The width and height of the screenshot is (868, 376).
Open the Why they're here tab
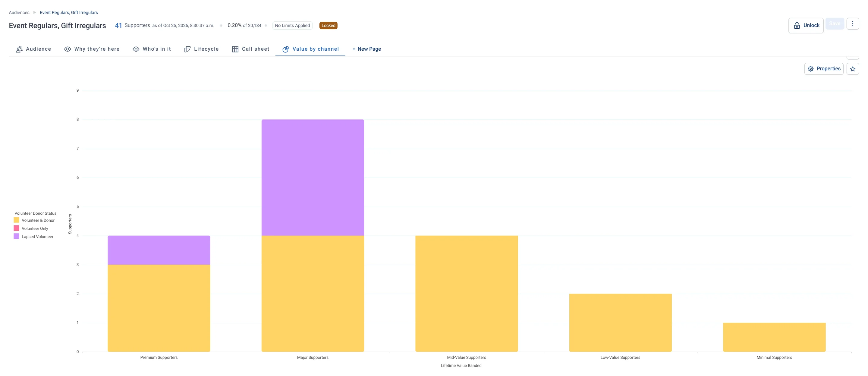[x=92, y=49]
